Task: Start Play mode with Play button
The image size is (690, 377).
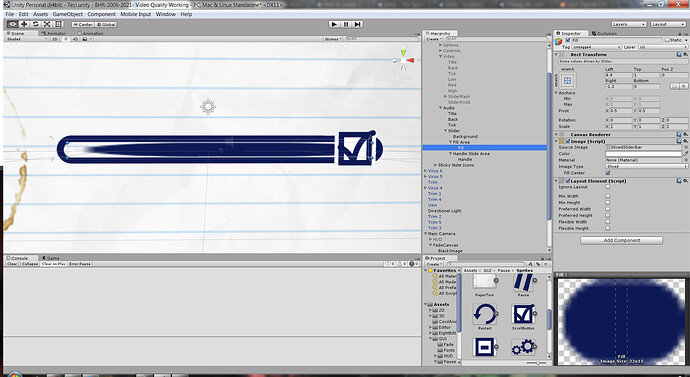Action: coord(334,24)
